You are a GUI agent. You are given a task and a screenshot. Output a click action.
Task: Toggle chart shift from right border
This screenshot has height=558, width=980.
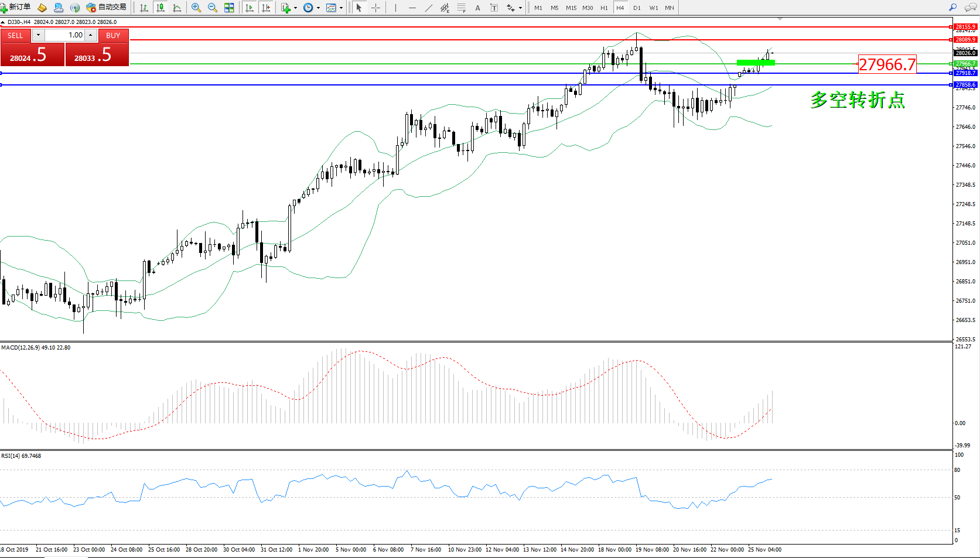tap(266, 8)
